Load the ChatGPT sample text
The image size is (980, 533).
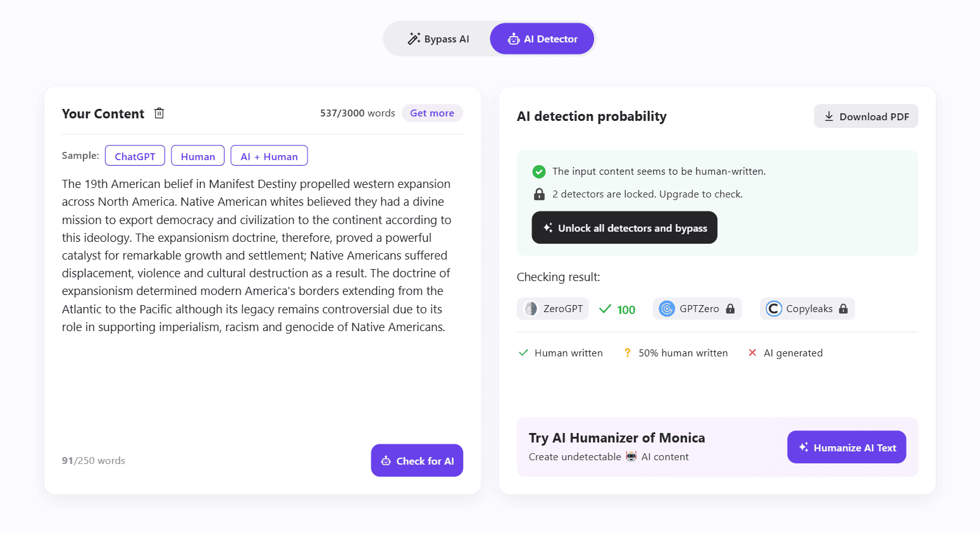135,156
